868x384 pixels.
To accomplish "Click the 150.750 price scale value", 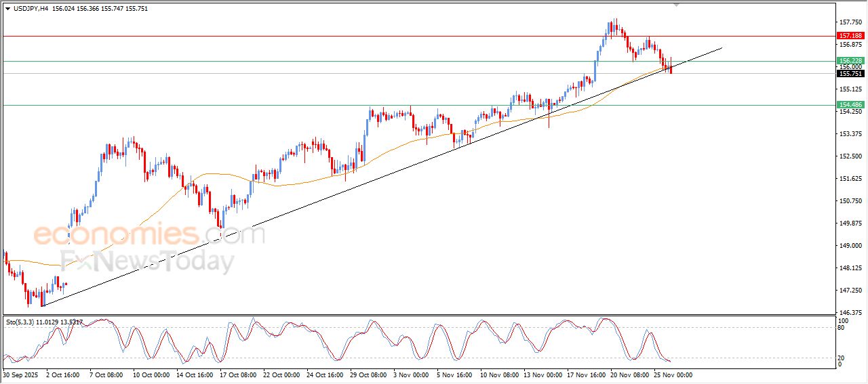I will tap(849, 201).
